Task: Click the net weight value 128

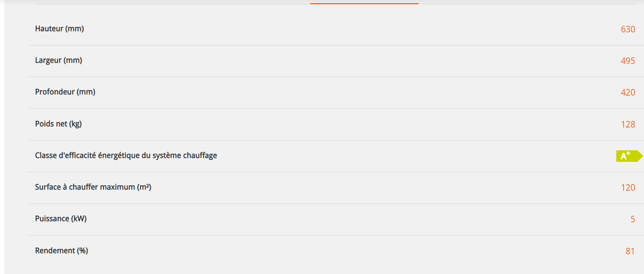Action: 628,124
